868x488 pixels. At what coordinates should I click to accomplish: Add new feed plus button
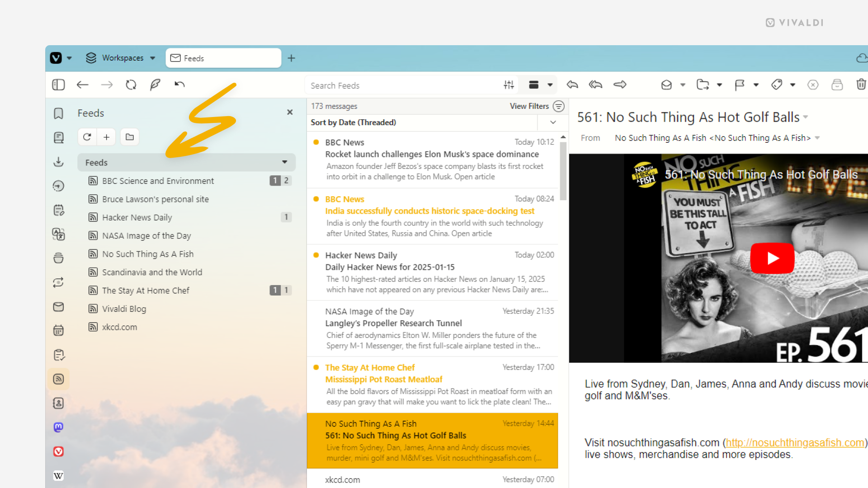(x=106, y=137)
